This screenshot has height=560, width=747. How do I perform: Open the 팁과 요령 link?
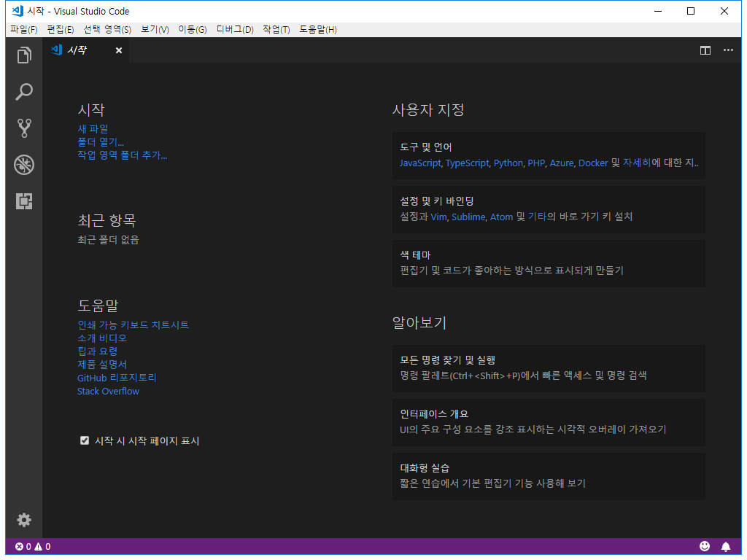[97, 351]
